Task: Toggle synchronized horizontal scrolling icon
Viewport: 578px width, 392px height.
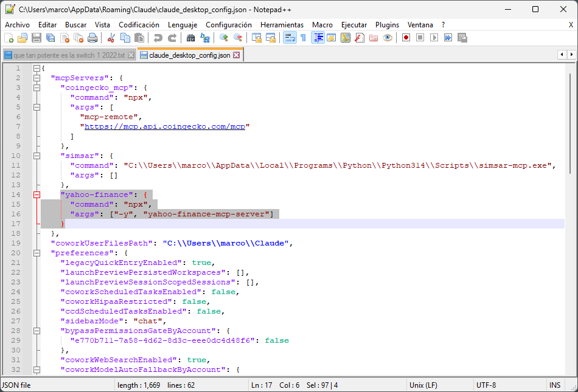Action: click(271, 38)
